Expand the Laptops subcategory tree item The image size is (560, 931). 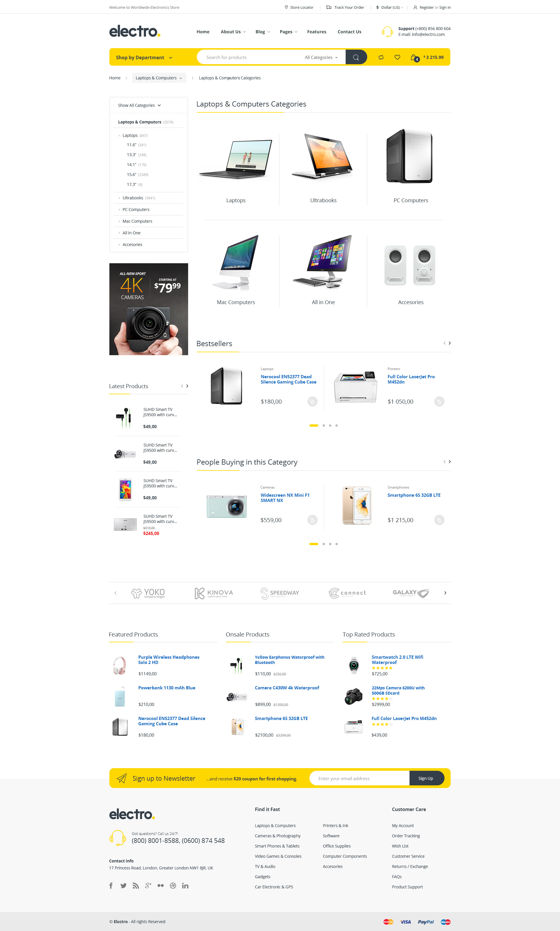click(x=120, y=136)
